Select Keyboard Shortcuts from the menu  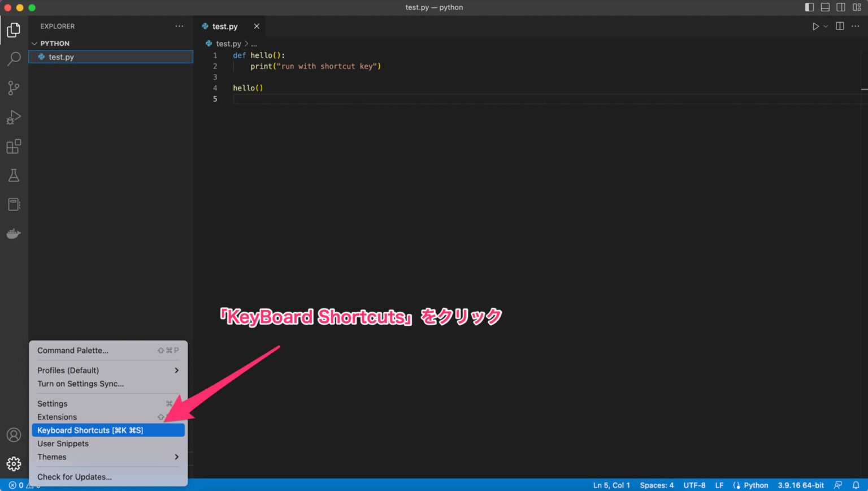90,430
